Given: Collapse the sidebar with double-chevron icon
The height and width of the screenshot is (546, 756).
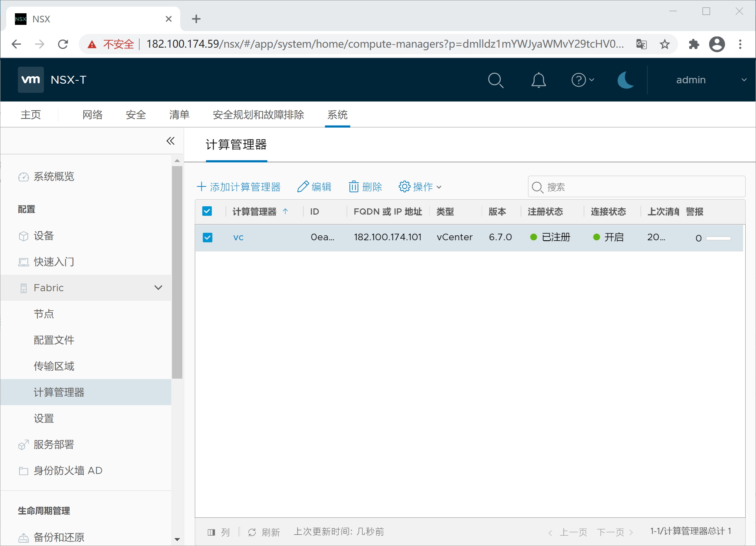Looking at the screenshot, I should pos(170,141).
